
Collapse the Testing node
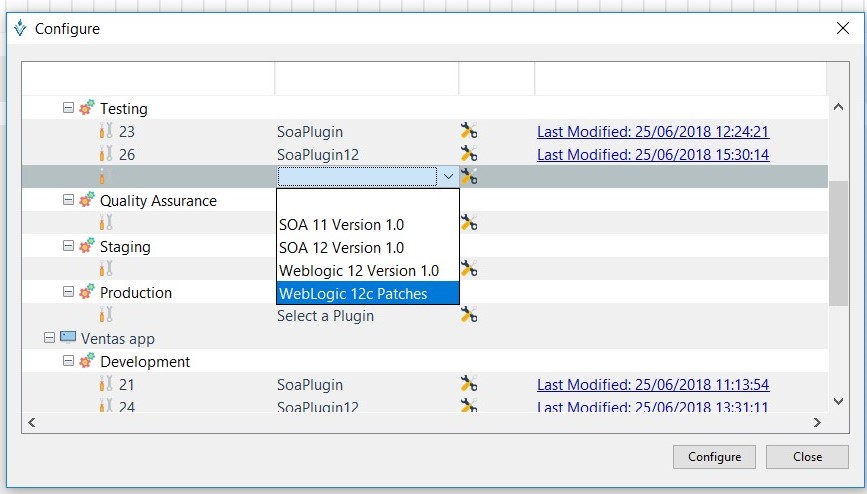tap(68, 107)
